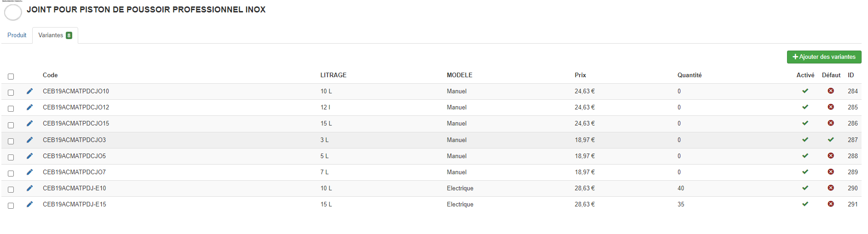Disable variant 290 via Activé checkmark
The width and height of the screenshot is (868, 234).
coord(805,188)
